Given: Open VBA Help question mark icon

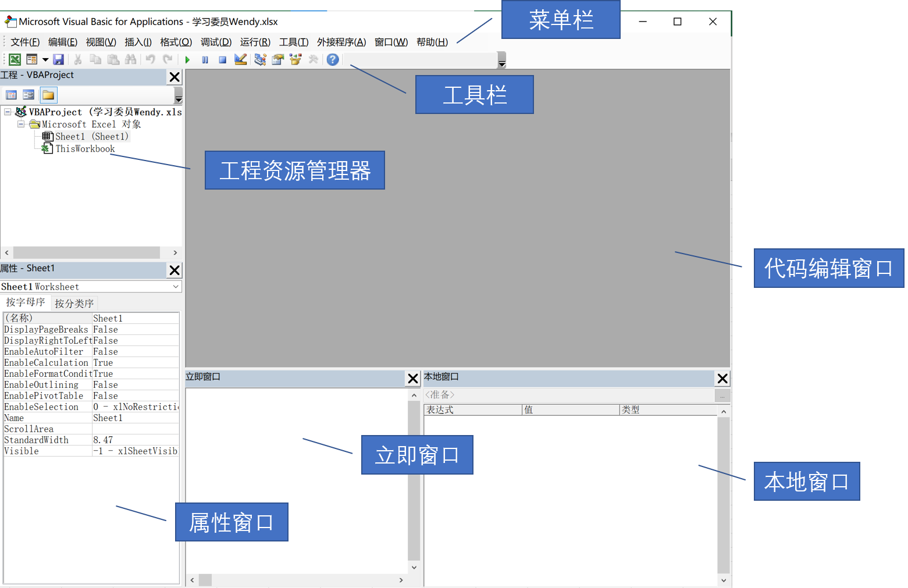Looking at the screenshot, I should (333, 59).
